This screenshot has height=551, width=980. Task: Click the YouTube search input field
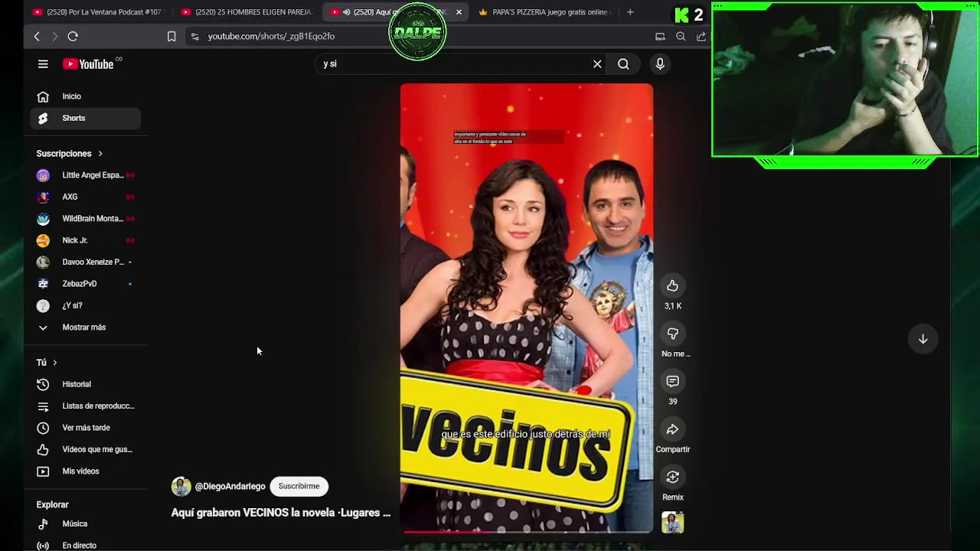[x=456, y=64]
